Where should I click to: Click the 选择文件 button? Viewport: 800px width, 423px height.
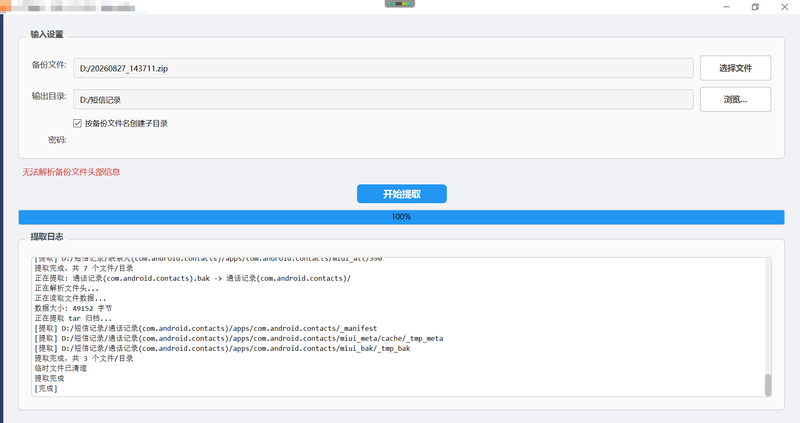click(735, 68)
